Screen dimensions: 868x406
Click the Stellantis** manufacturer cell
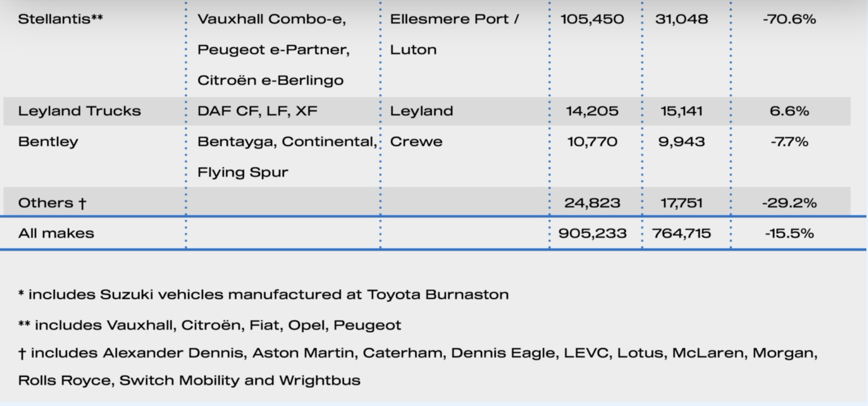[x=60, y=19]
